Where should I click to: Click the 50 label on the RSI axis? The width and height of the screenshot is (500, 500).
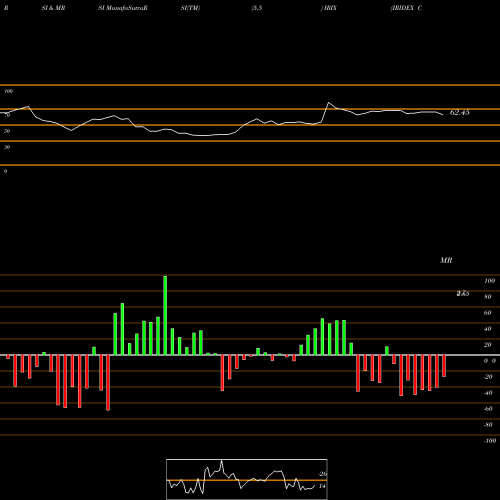(x=7, y=131)
